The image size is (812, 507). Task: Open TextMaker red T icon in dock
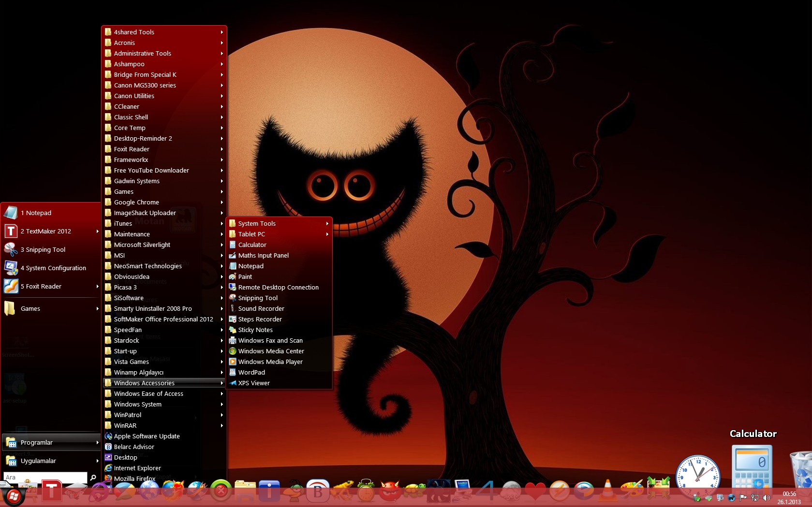52,491
